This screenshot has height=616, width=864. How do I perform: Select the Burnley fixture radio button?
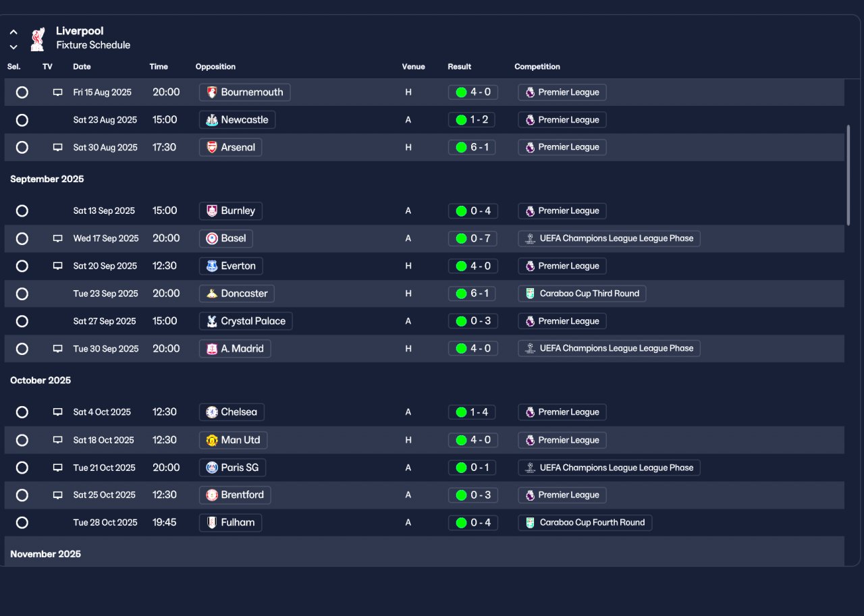[x=22, y=211]
